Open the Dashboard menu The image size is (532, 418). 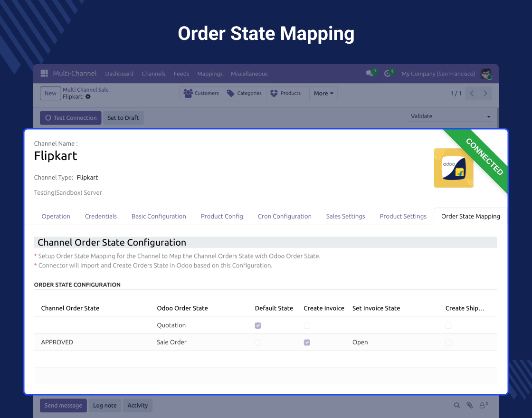pos(119,74)
